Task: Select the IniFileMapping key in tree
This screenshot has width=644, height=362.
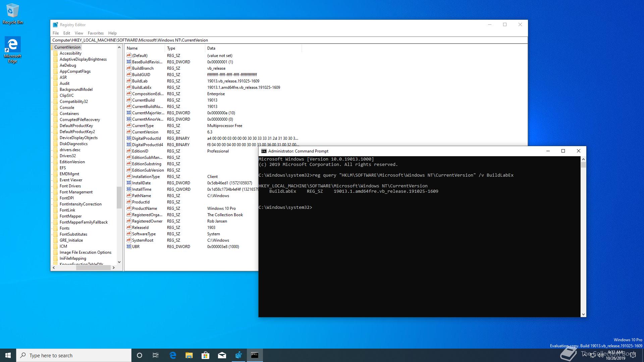Action: 73,258
